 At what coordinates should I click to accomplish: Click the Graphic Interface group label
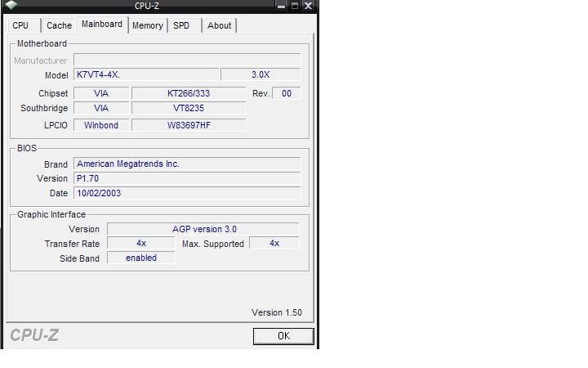pos(51,214)
